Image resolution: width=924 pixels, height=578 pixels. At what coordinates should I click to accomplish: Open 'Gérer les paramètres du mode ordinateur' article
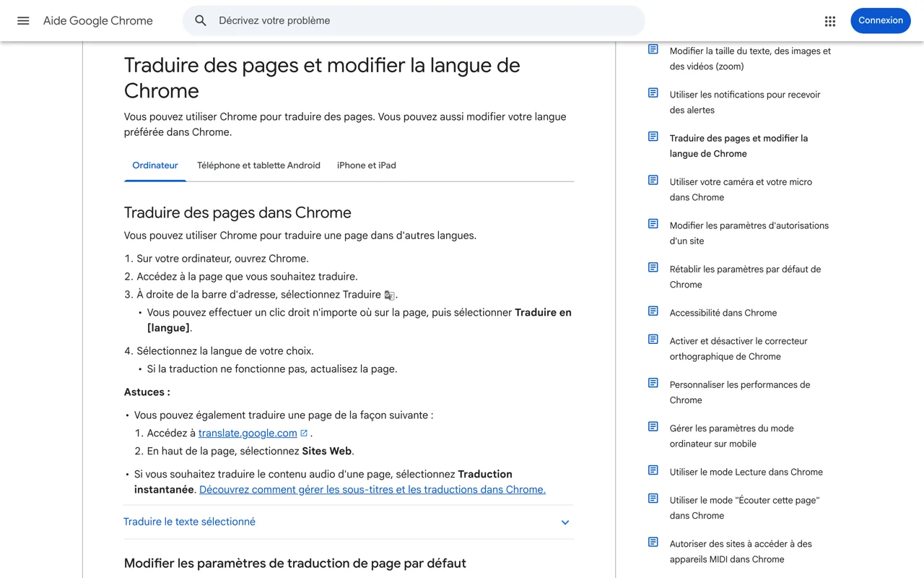pyautogui.click(x=731, y=436)
